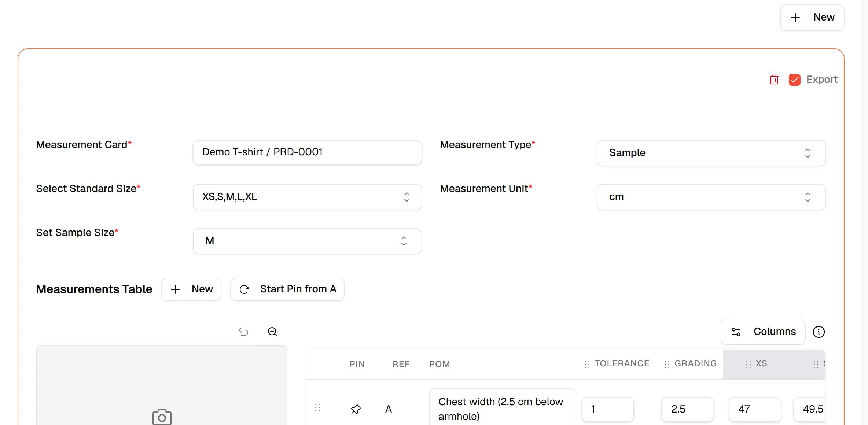
Task: Click the camera upload icon
Action: (x=162, y=417)
